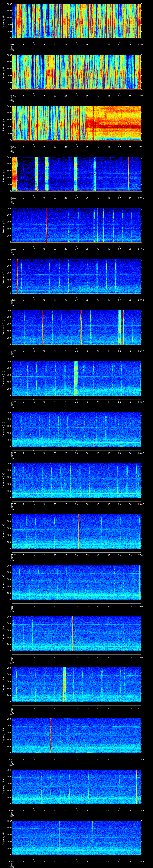Click bright burst at 50 seconds in 1:52:00 panel
Screen dimensions: 153x868
(x=120, y=327)
